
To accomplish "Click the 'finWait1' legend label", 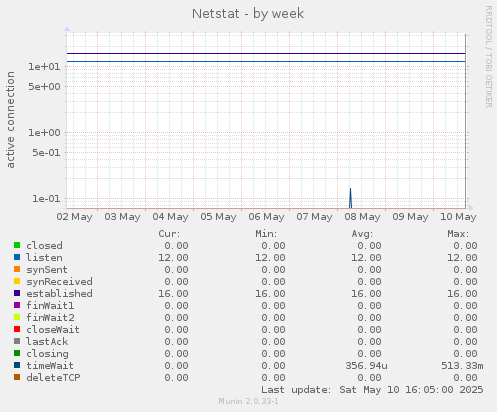I will click(50, 306).
